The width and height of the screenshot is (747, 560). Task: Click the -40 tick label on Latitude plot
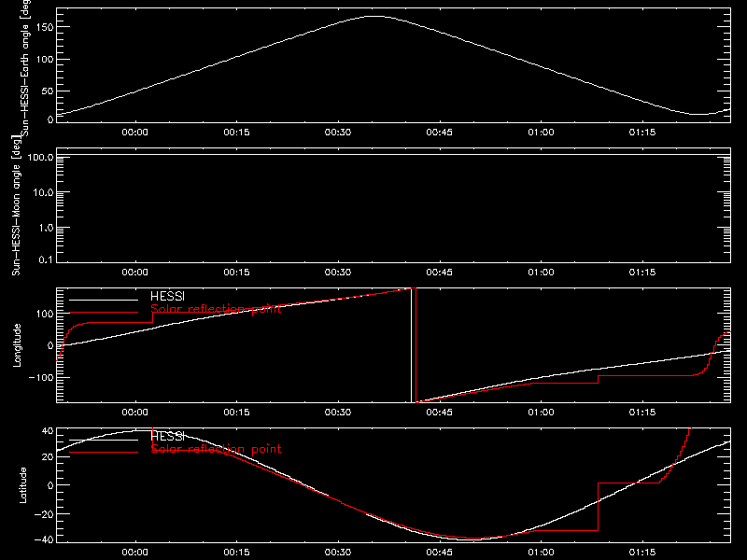44,540
